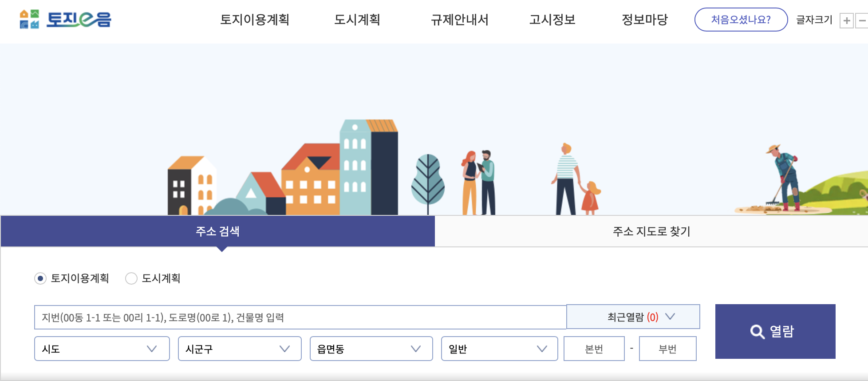Open the 시군구 dropdown
The image size is (868, 381).
point(240,349)
